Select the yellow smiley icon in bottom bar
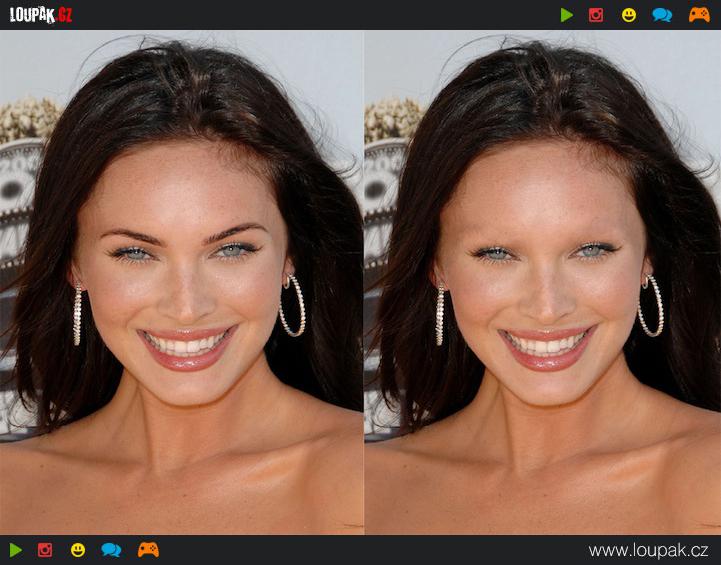 pos(78,550)
